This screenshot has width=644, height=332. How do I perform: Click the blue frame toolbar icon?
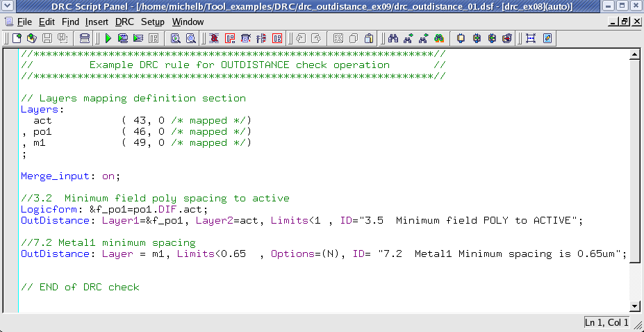(531, 38)
